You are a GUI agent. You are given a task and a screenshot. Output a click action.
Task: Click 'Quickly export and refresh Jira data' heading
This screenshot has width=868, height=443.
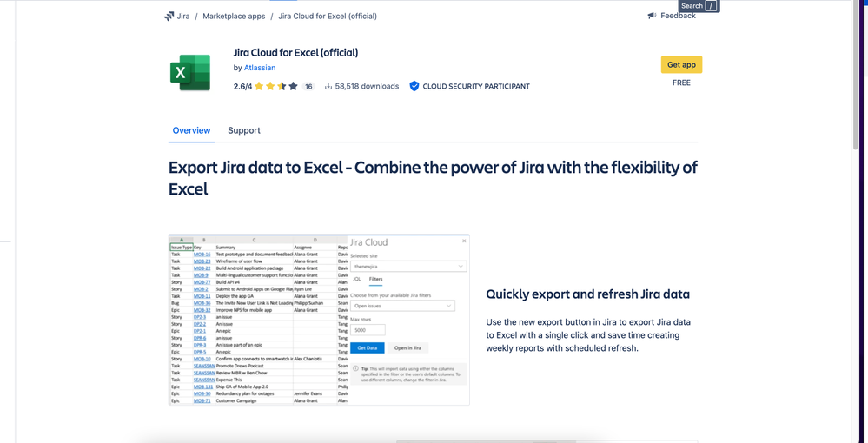pos(588,294)
